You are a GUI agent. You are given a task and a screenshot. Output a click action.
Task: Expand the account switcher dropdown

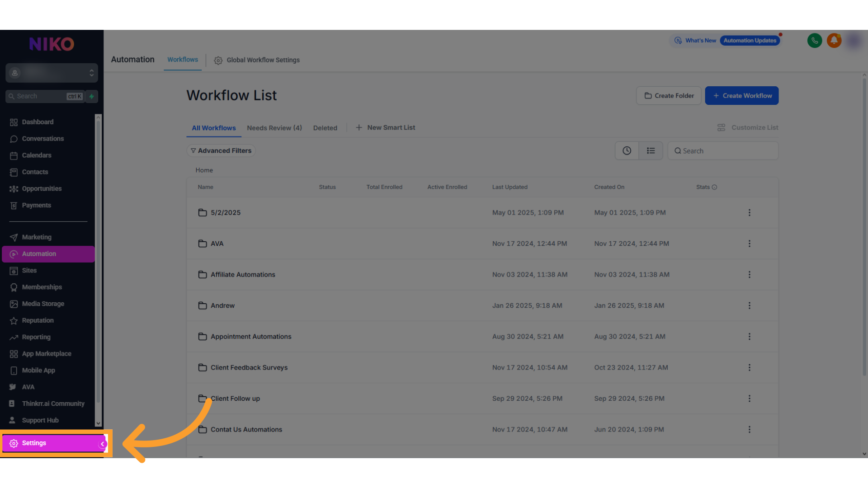click(91, 73)
